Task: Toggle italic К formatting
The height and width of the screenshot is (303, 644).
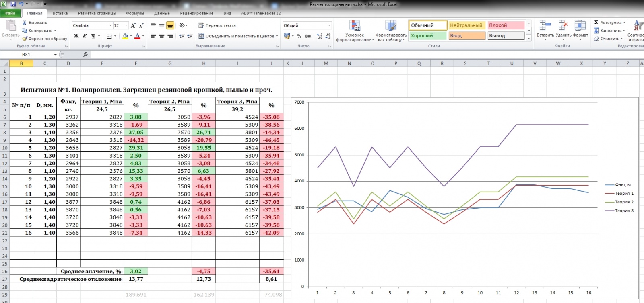Action: pyautogui.click(x=85, y=36)
